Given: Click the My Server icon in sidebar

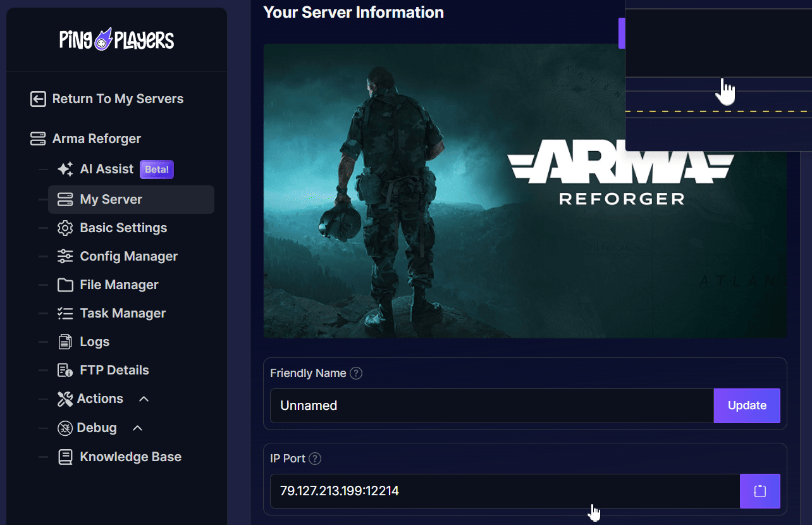Looking at the screenshot, I should pos(65,200).
